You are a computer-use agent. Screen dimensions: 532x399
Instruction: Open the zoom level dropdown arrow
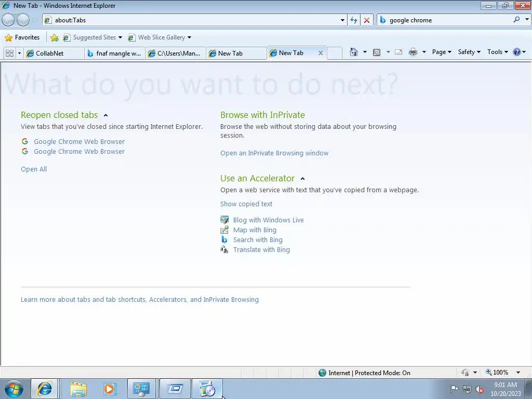click(518, 373)
